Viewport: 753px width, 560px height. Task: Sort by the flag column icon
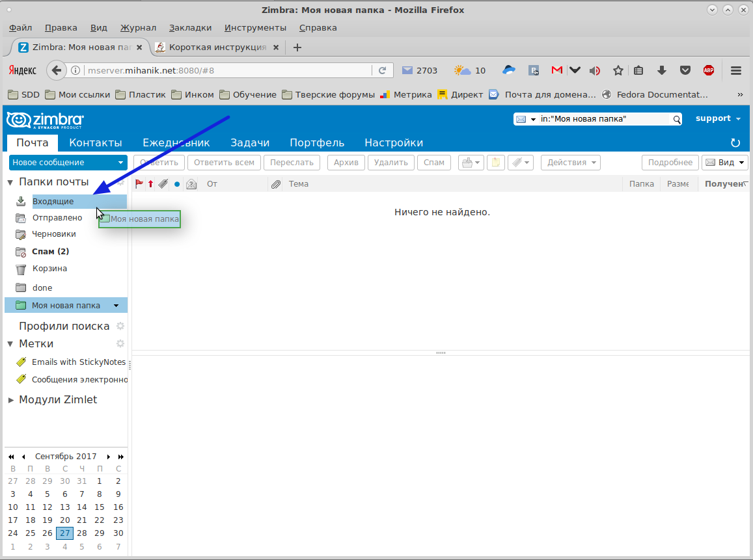point(139,184)
